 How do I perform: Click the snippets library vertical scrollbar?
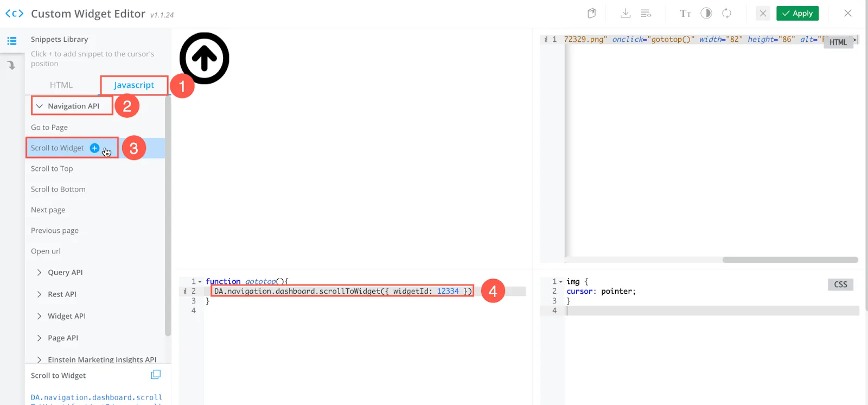coord(168,217)
